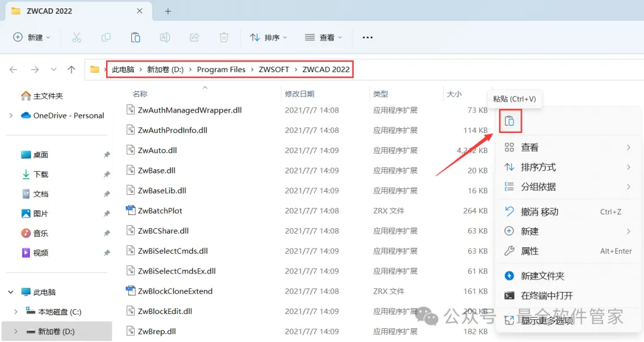Sort by 修改日期 column header
The width and height of the screenshot is (644, 342).
tap(300, 94)
